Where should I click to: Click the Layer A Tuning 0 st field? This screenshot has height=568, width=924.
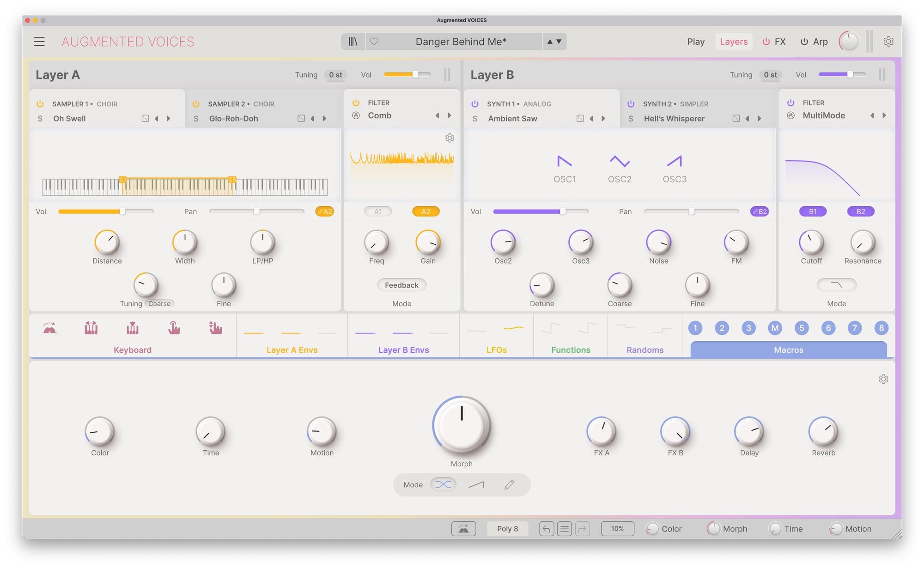[335, 75]
